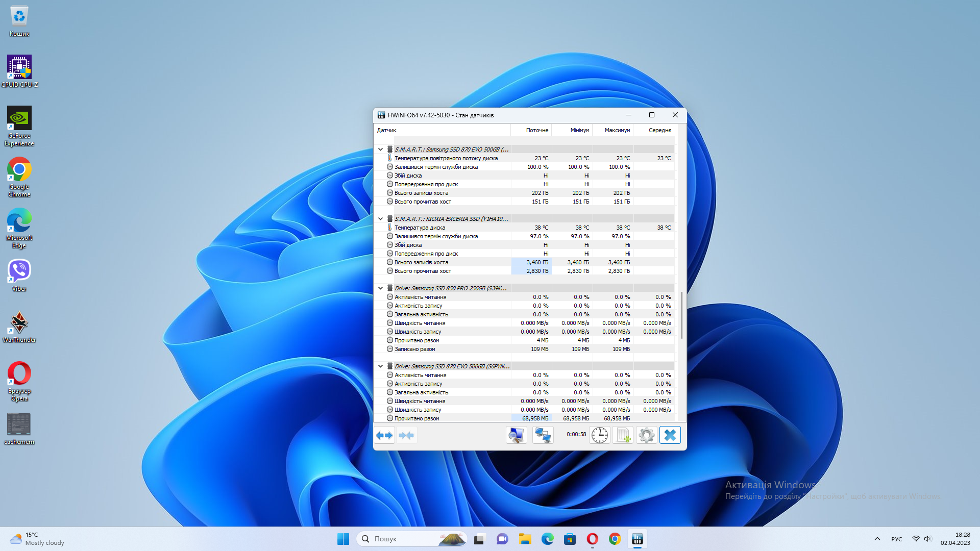Screen dimensions: 980x551
Task: Collapse S.M.A.R.T. Samsung SSD 870 EVO group
Action: pyautogui.click(x=380, y=149)
